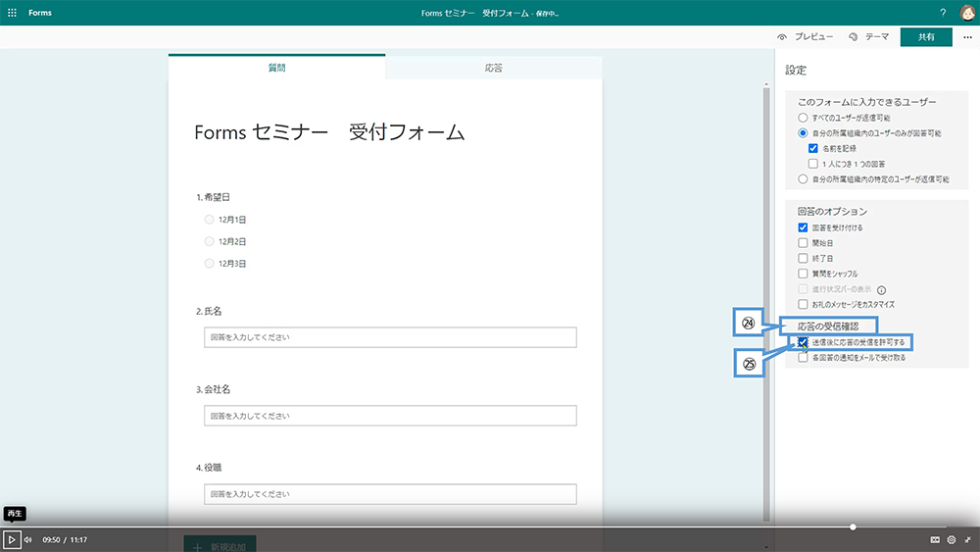Click the video play button

point(11,539)
